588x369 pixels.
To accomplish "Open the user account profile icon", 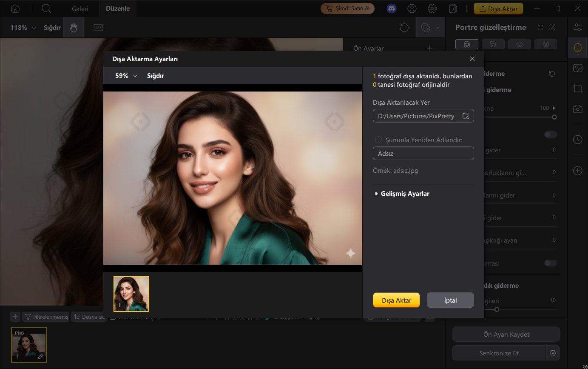I will coord(412,9).
